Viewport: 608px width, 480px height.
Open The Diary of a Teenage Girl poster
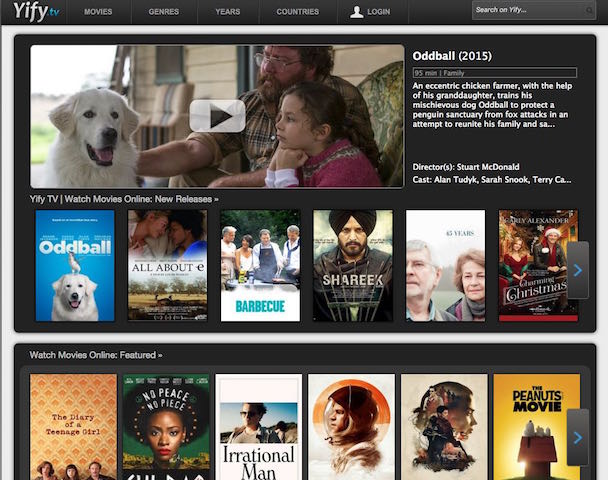click(x=73, y=427)
